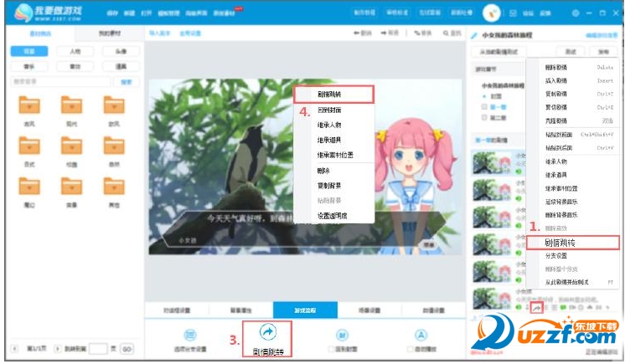Click the 搜索 button beside search box

click(x=127, y=82)
